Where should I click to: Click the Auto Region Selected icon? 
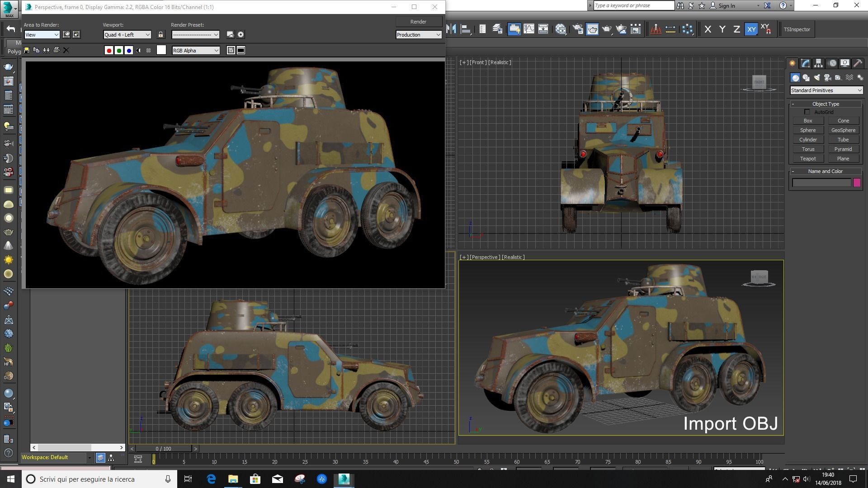(76, 35)
